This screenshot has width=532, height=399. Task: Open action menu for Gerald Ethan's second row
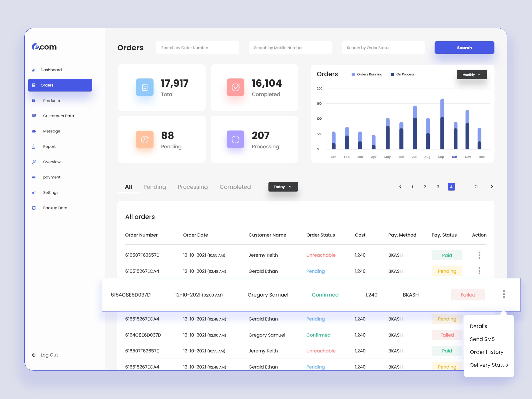click(x=479, y=271)
